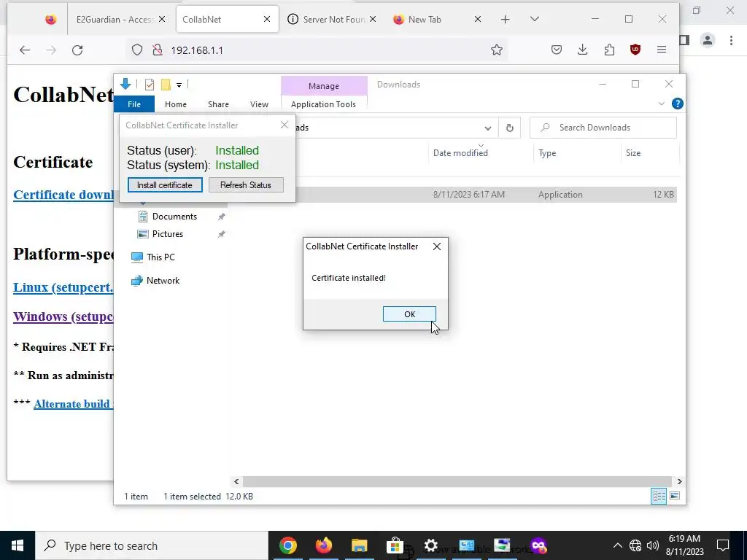The height and width of the screenshot is (560, 747).
Task: Sort files by Type column
Action: click(x=547, y=153)
